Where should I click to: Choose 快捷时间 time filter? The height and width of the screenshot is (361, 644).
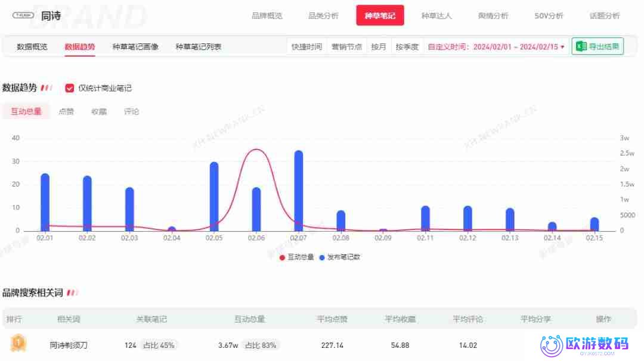[x=307, y=47]
